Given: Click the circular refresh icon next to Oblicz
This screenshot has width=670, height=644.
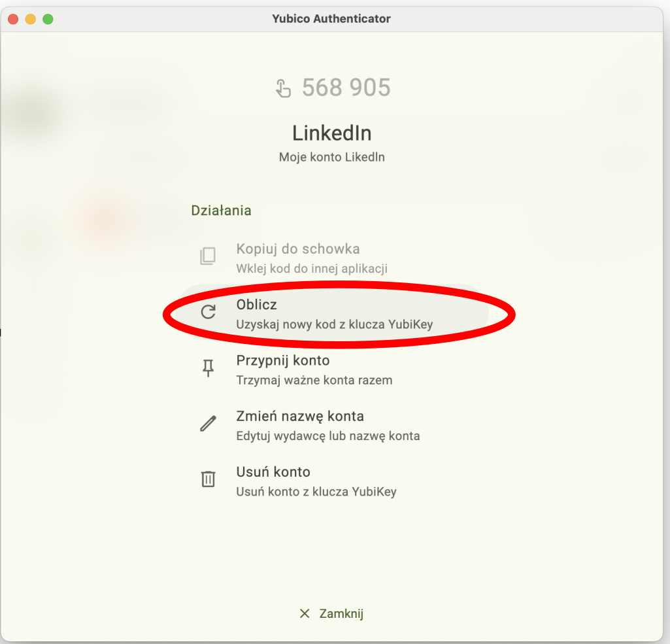Looking at the screenshot, I should pos(208,312).
